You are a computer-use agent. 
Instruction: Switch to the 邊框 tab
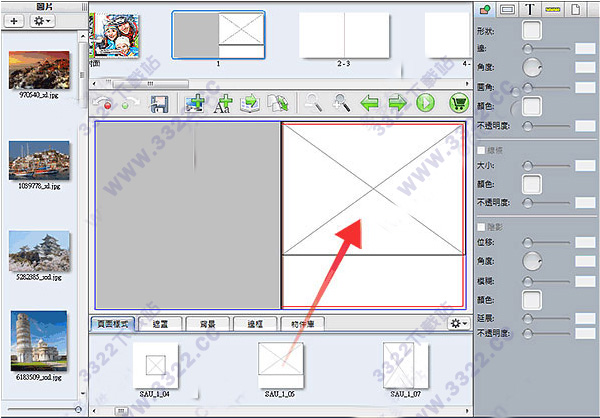pyautogui.click(x=255, y=324)
